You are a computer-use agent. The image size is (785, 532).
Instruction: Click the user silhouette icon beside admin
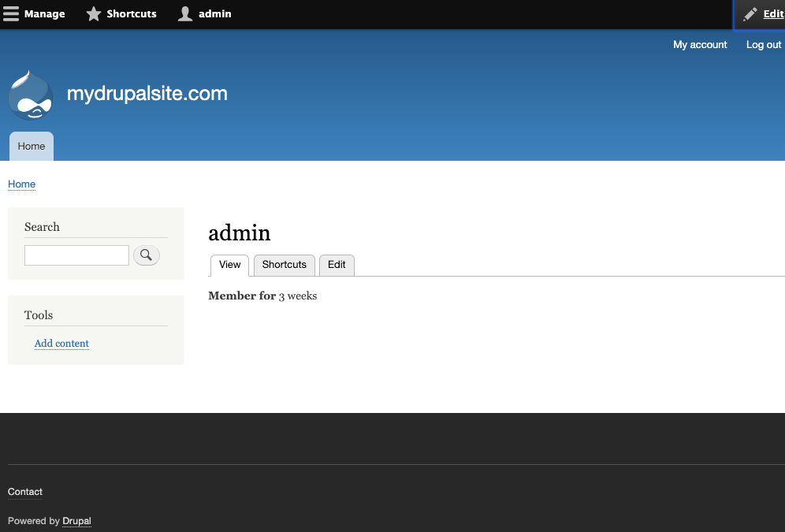(184, 13)
